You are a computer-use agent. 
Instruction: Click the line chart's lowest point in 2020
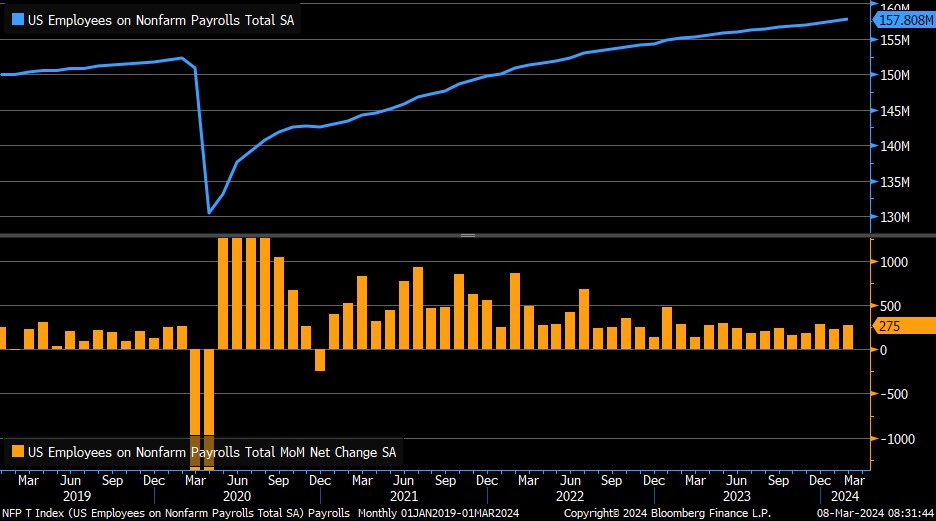click(209, 212)
